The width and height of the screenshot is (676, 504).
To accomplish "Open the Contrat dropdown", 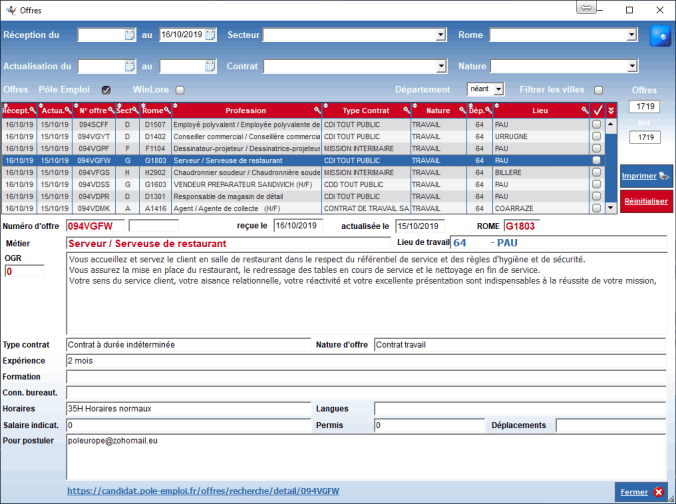I will [x=441, y=66].
